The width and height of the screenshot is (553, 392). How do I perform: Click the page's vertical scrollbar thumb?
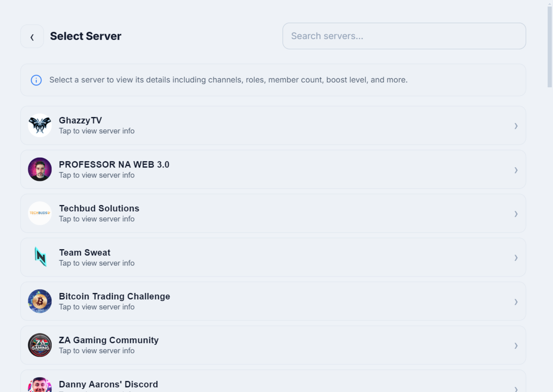(549, 47)
